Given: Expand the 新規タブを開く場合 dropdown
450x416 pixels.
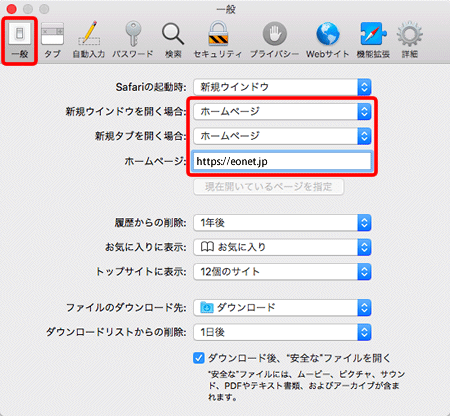Looking at the screenshot, I should pyautogui.click(x=282, y=136).
